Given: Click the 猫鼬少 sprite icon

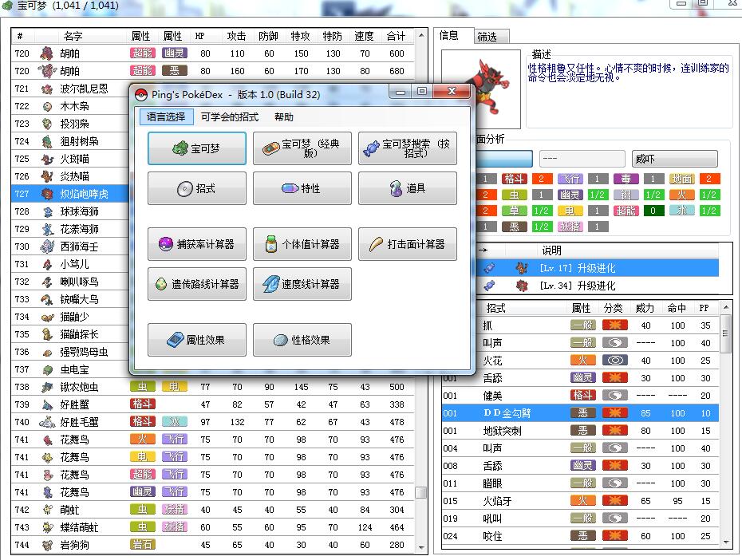Looking at the screenshot, I should point(47,317).
